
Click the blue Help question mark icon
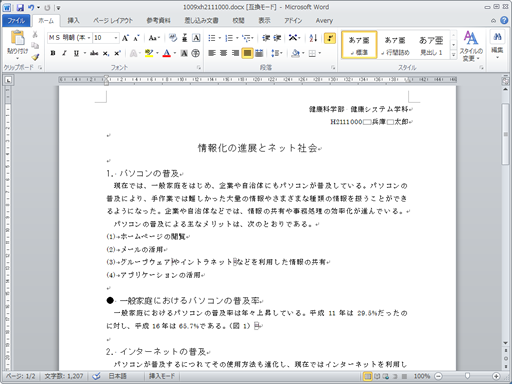click(504, 20)
